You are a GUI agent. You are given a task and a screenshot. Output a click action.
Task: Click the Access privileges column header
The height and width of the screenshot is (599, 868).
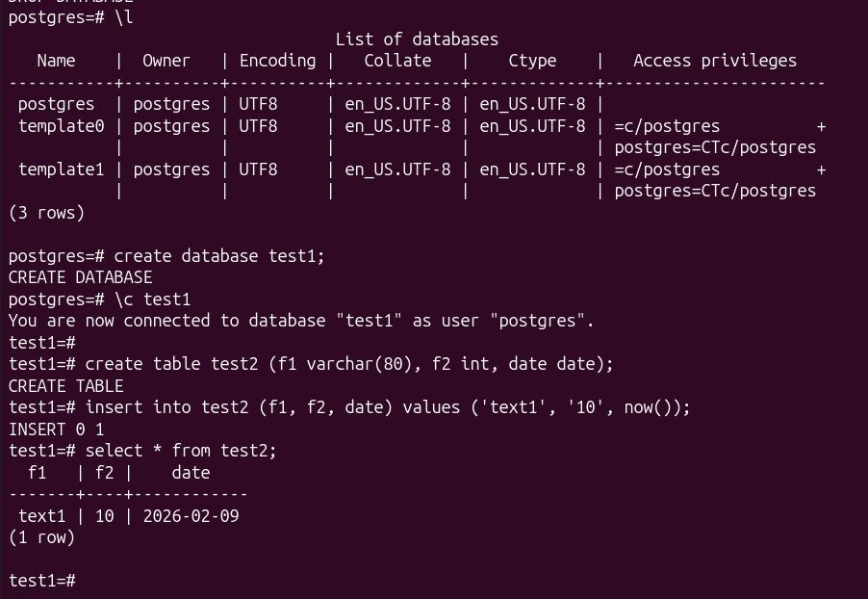tap(715, 61)
